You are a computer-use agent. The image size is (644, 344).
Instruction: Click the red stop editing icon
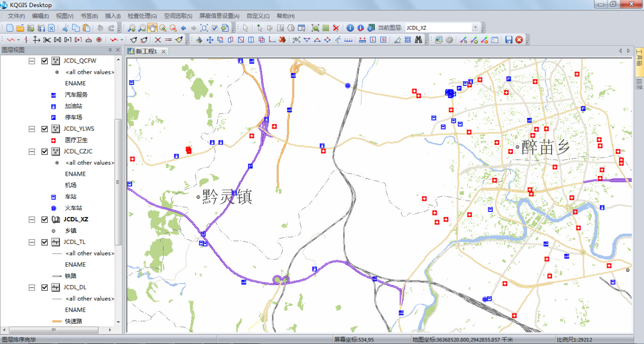click(x=519, y=40)
